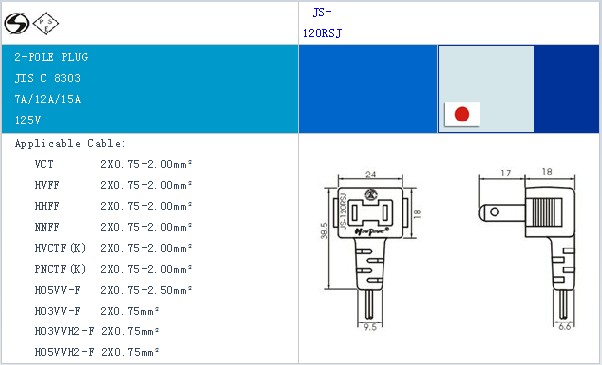Click the round S certification mark logo
602x365 pixels.
tap(17, 23)
